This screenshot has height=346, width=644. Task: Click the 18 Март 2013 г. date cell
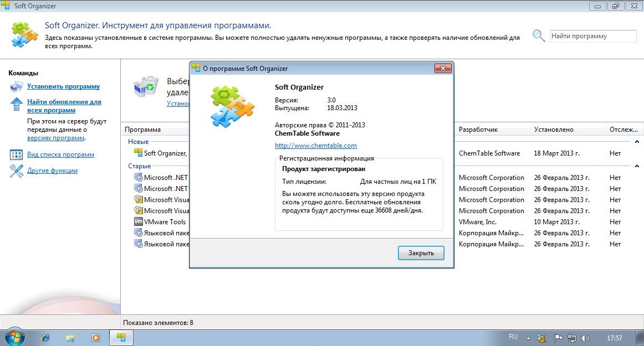click(x=556, y=153)
